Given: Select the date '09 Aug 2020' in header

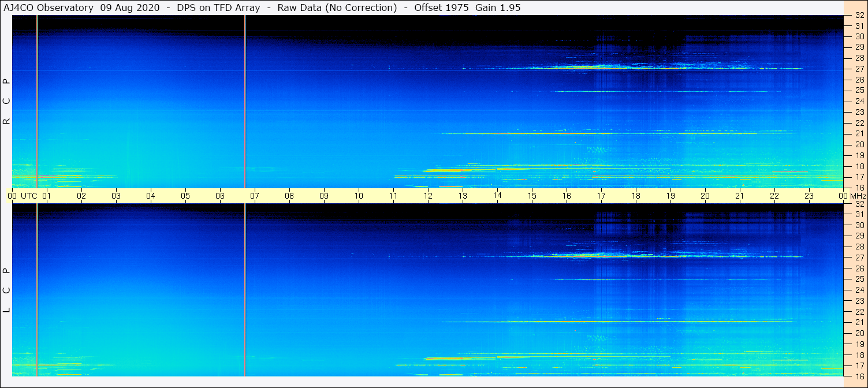Looking at the screenshot, I should pyautogui.click(x=129, y=8).
